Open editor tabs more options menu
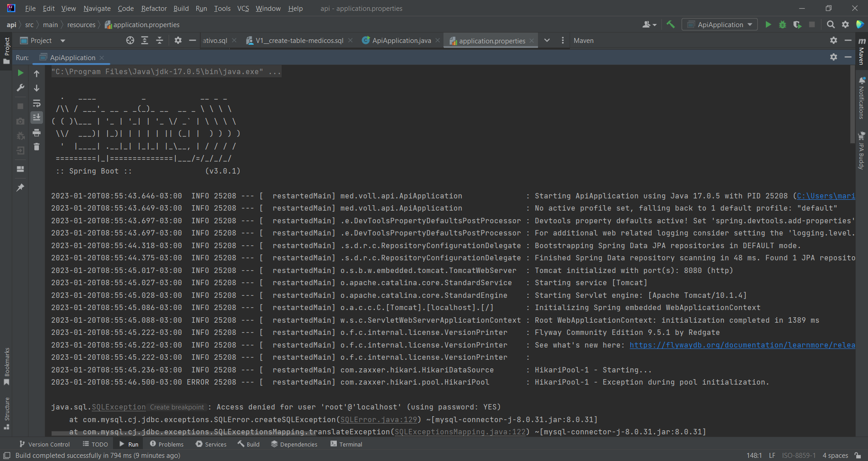 562,40
